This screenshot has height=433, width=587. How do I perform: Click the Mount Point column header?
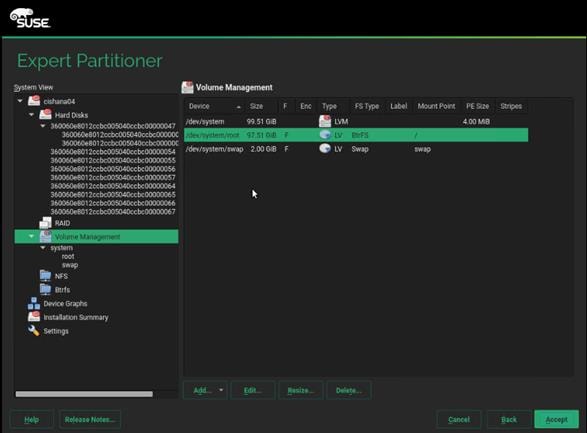pos(437,106)
